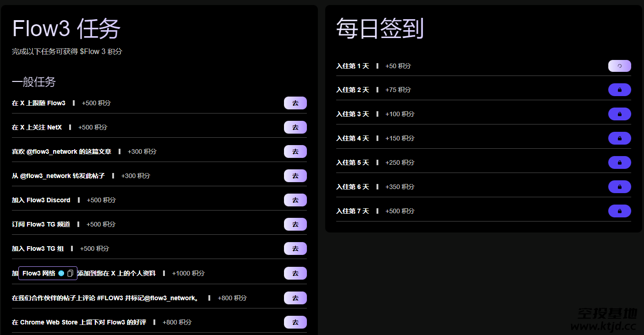
Task: Click the lock button for 入住第 6 天
Action: click(619, 187)
